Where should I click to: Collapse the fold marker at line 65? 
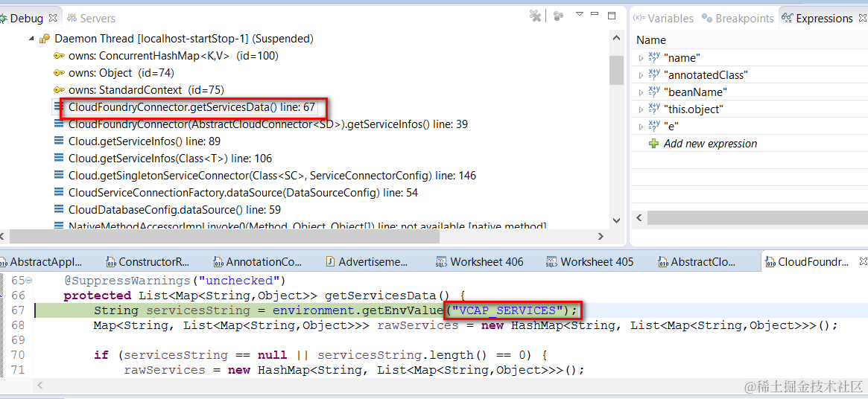tap(29, 280)
